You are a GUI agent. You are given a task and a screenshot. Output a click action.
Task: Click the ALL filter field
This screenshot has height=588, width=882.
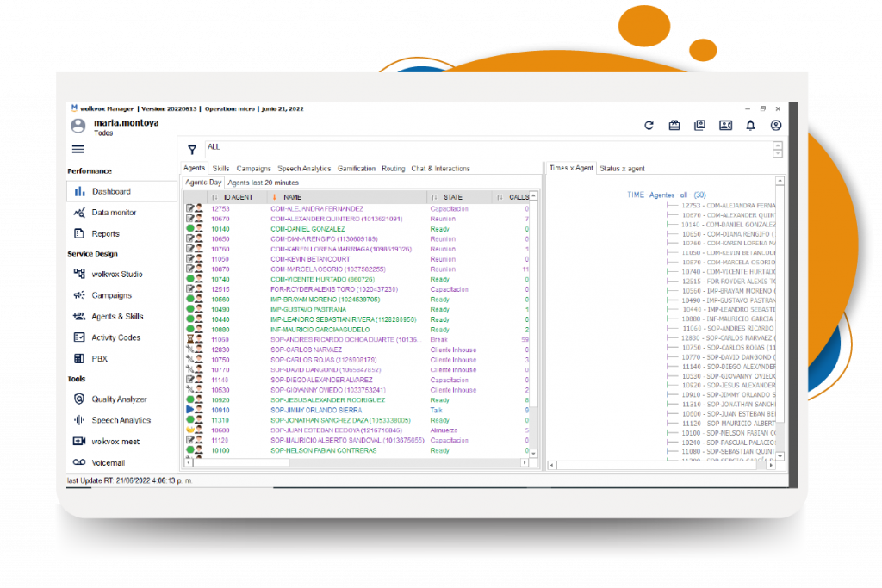(x=488, y=148)
